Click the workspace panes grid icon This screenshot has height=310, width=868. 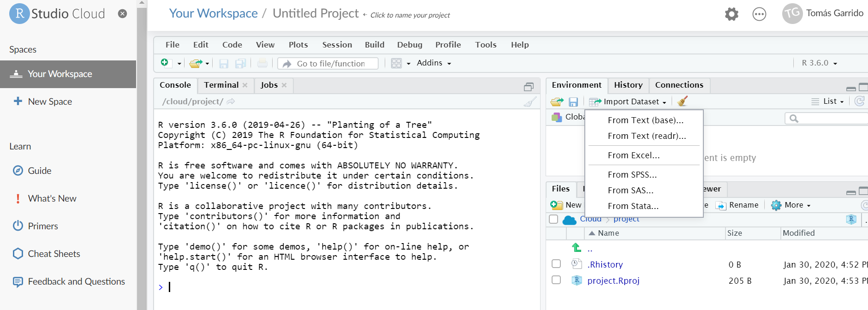[x=396, y=63]
